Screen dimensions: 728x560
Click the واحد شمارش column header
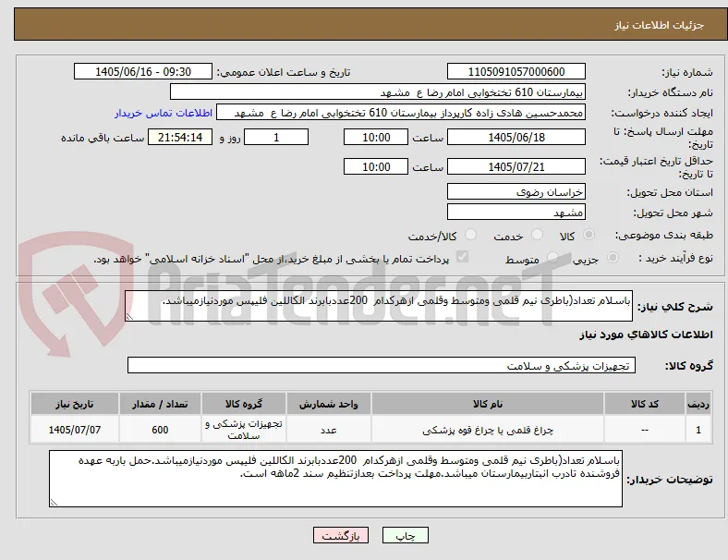point(328,404)
